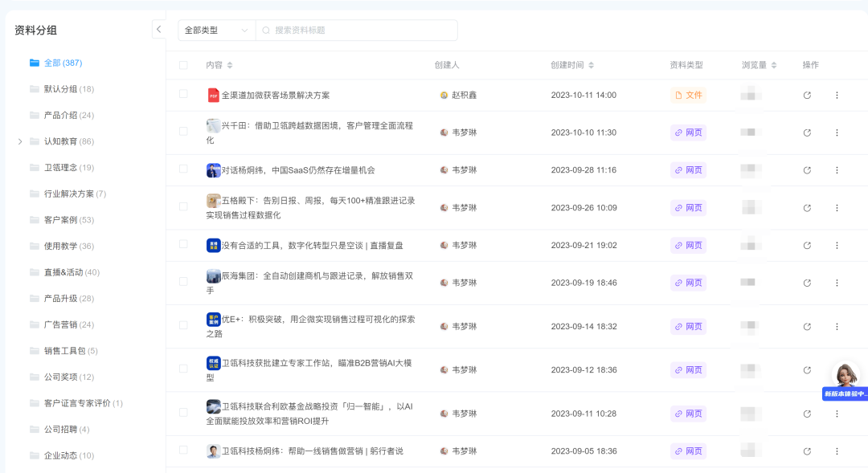The width and height of the screenshot is (868, 473).
Task: Sort by 浏览量 column sort icon
Action: [x=774, y=65]
